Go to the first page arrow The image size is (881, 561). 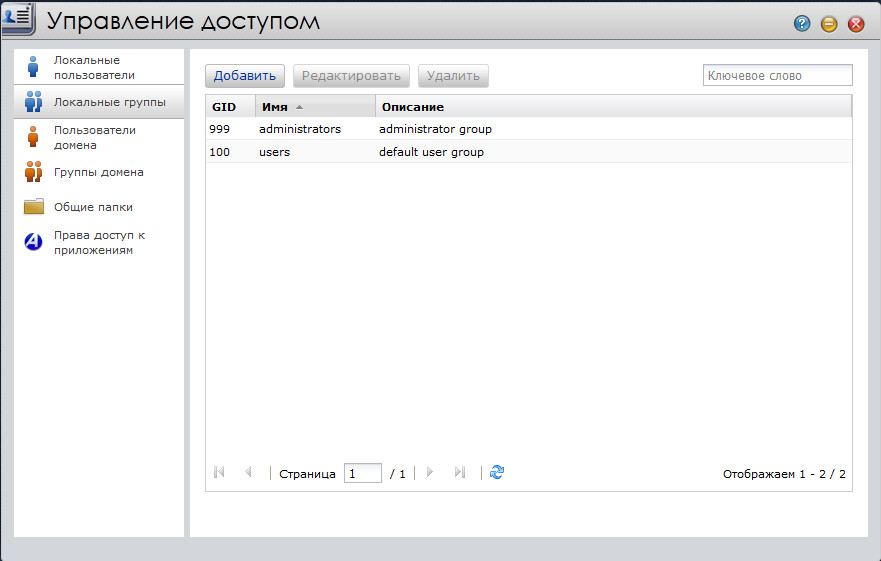(x=220, y=472)
